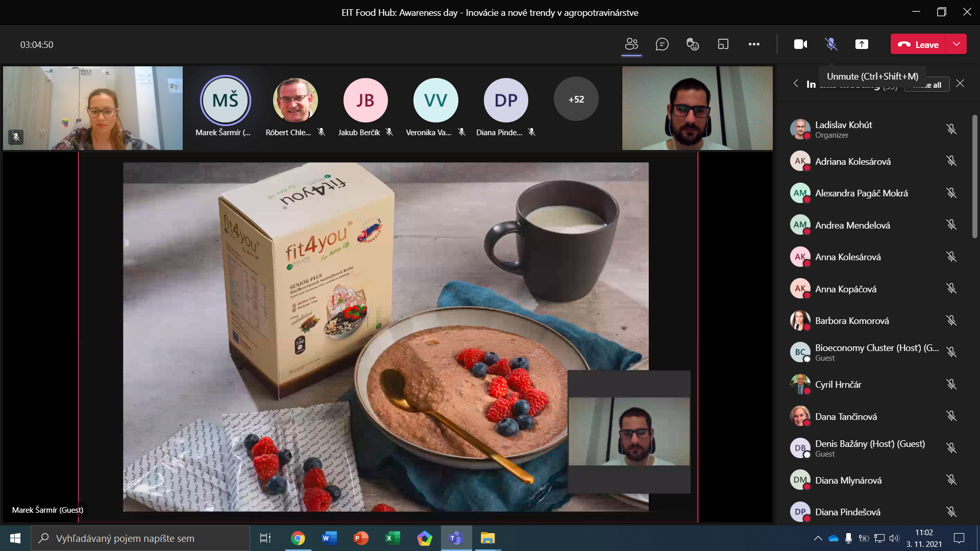Click the muted mic badge on woman's video

16,137
